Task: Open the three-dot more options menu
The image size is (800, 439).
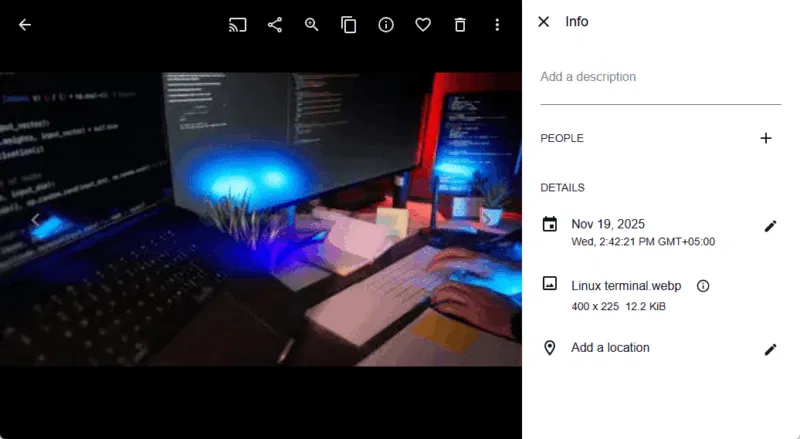Action: tap(497, 25)
